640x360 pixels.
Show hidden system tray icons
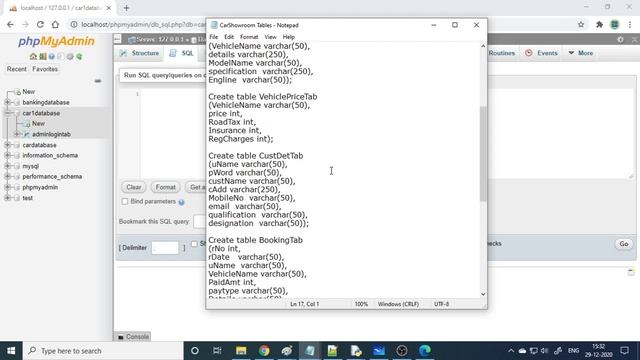[x=511, y=351]
